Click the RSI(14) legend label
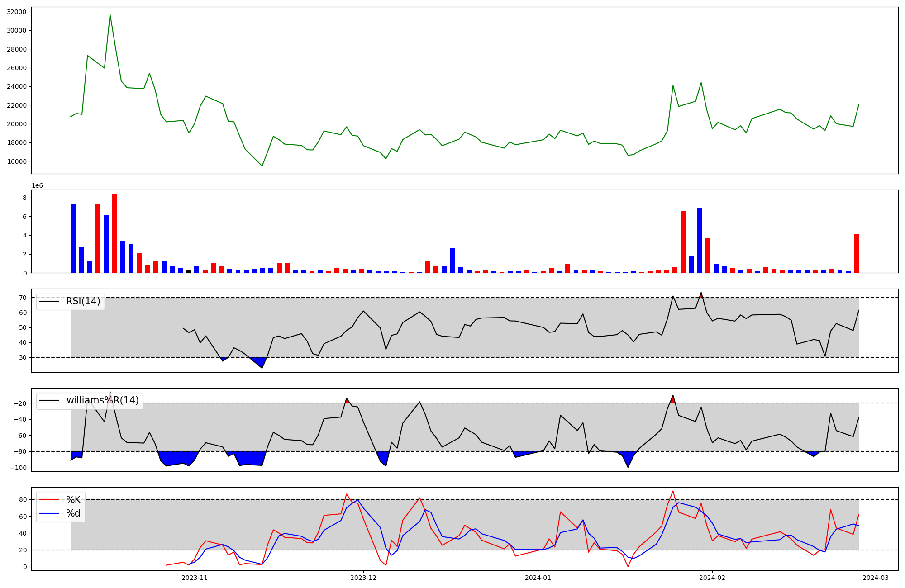The height and width of the screenshot is (588, 905). [83, 301]
